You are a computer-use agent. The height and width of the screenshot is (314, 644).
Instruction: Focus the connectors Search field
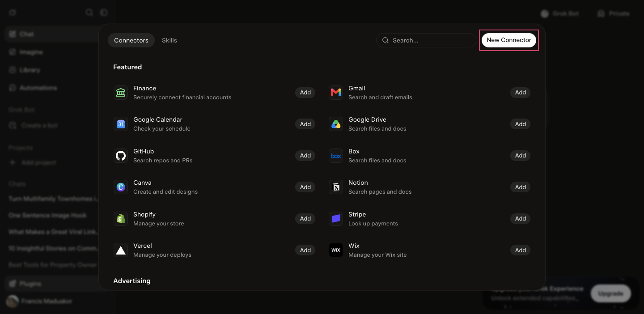[x=426, y=40]
